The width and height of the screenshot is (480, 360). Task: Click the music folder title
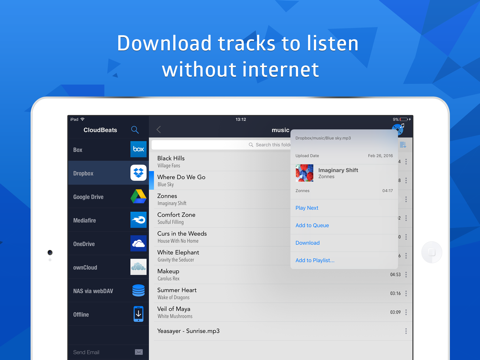(x=280, y=130)
